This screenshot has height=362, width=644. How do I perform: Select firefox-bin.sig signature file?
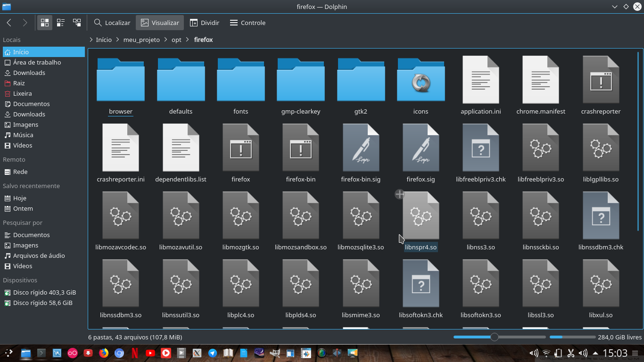[361, 148]
